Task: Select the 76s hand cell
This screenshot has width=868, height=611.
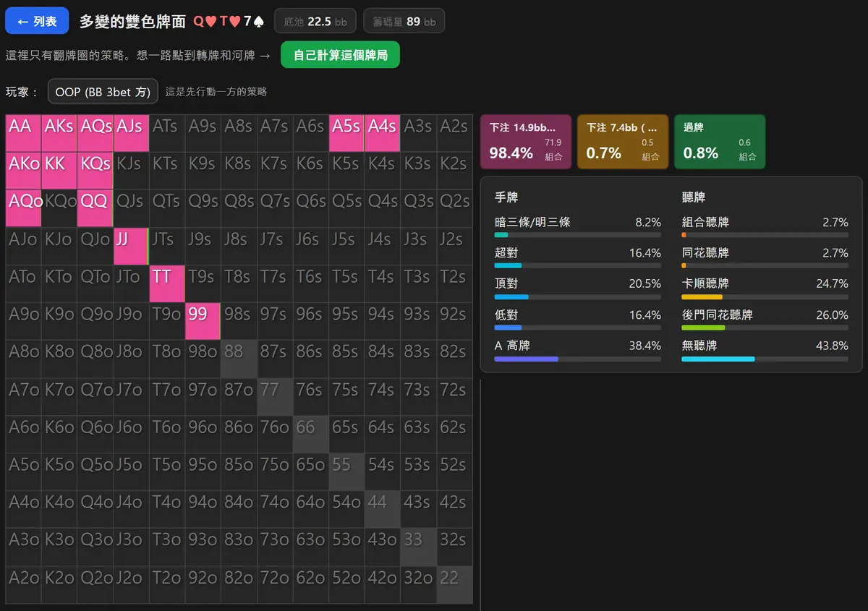Action: click(311, 396)
